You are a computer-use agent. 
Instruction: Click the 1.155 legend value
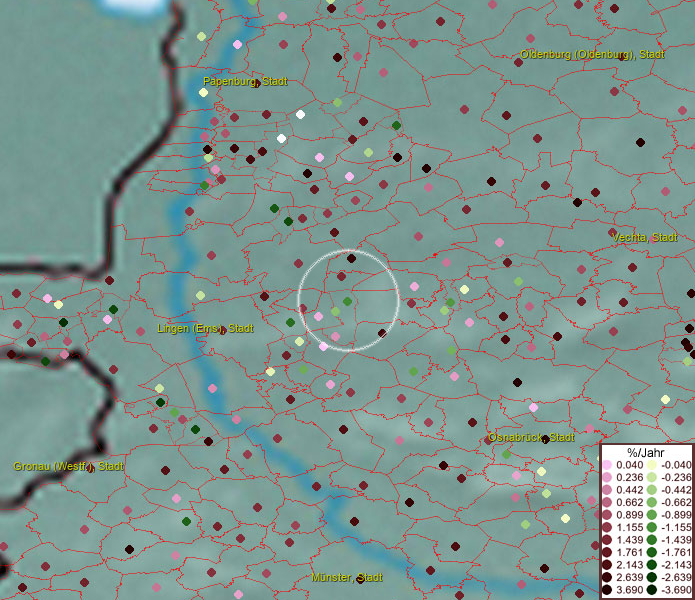click(x=629, y=528)
